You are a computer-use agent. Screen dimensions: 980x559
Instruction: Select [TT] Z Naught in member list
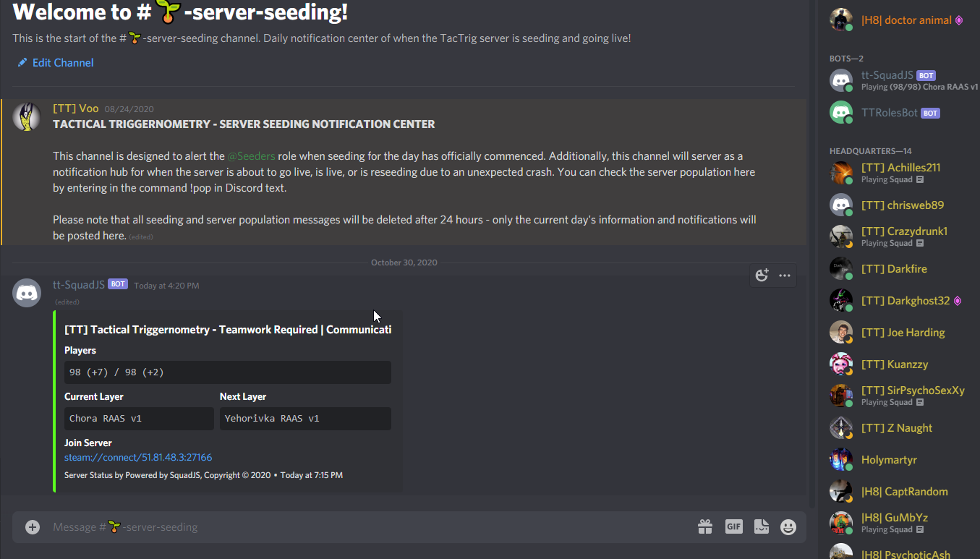point(902,428)
